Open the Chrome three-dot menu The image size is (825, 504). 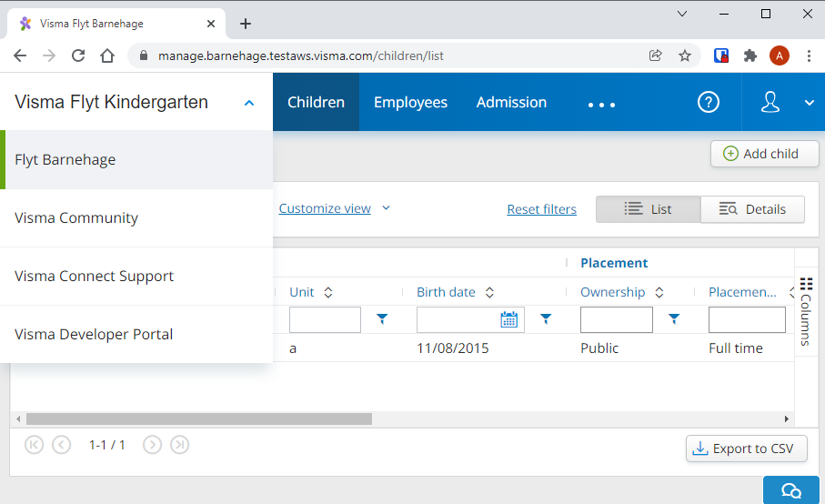point(809,55)
